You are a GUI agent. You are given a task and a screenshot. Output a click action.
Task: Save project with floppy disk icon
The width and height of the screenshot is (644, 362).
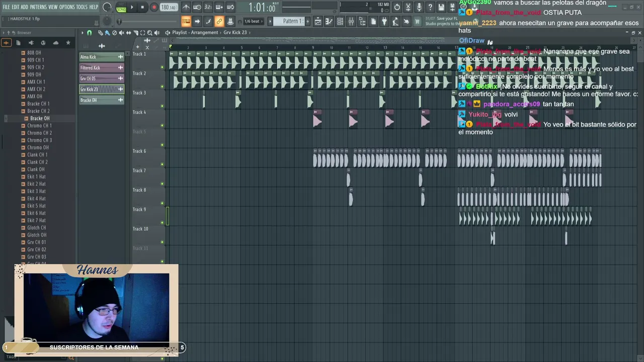point(441,7)
